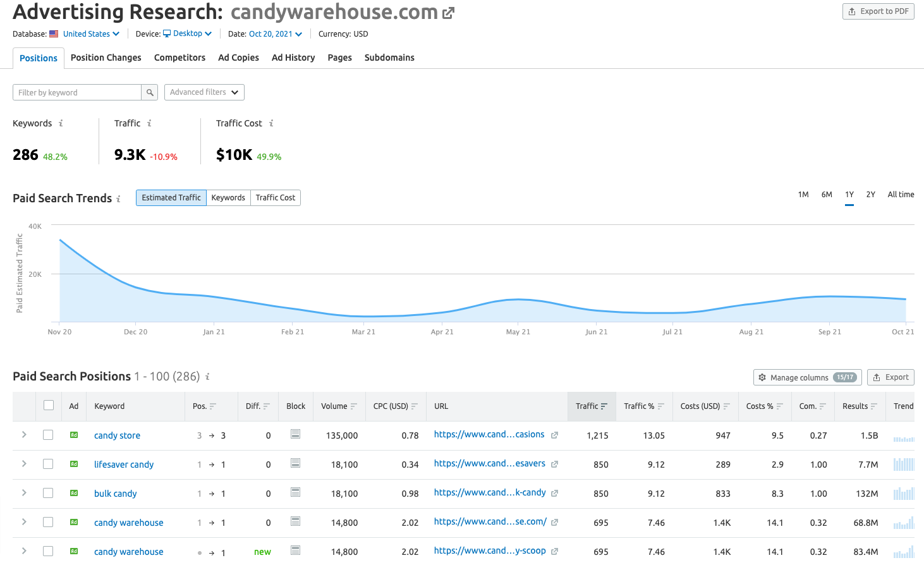Open external URL icon for lifesaver candy row

point(554,465)
